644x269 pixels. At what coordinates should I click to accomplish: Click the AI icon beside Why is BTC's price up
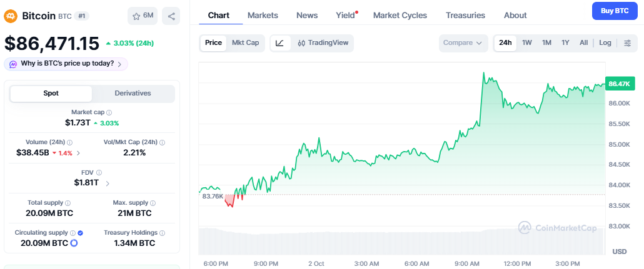(13, 64)
